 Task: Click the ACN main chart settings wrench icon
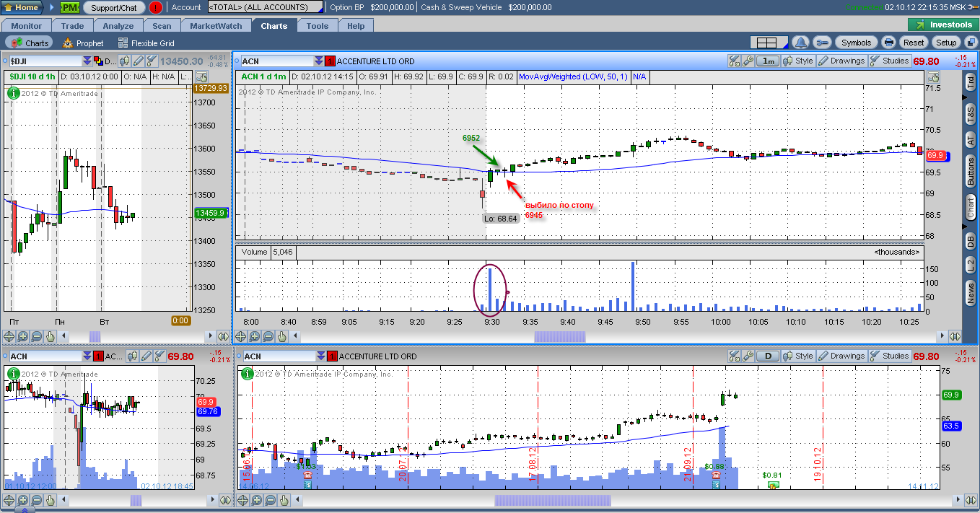click(x=748, y=61)
